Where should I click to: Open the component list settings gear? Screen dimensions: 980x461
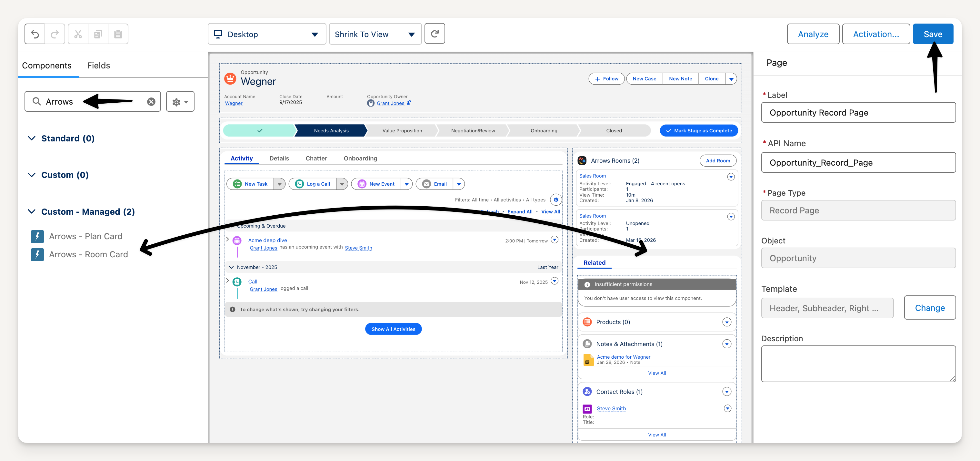[x=180, y=102]
